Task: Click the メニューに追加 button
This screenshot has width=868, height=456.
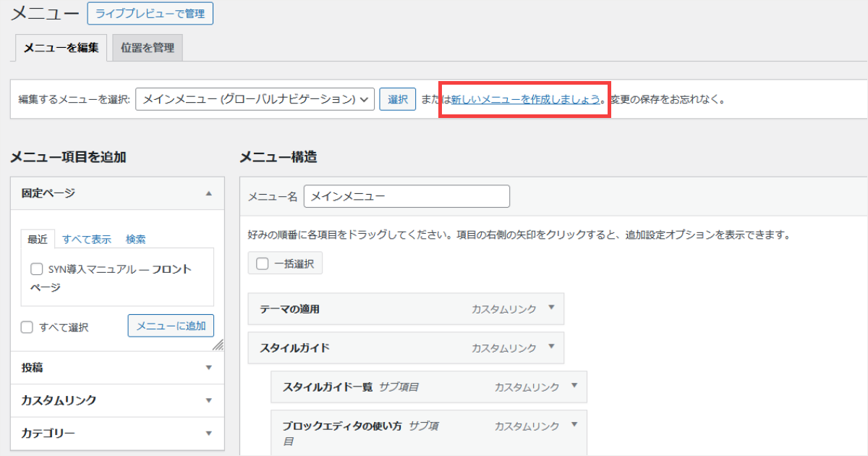Action: point(170,326)
